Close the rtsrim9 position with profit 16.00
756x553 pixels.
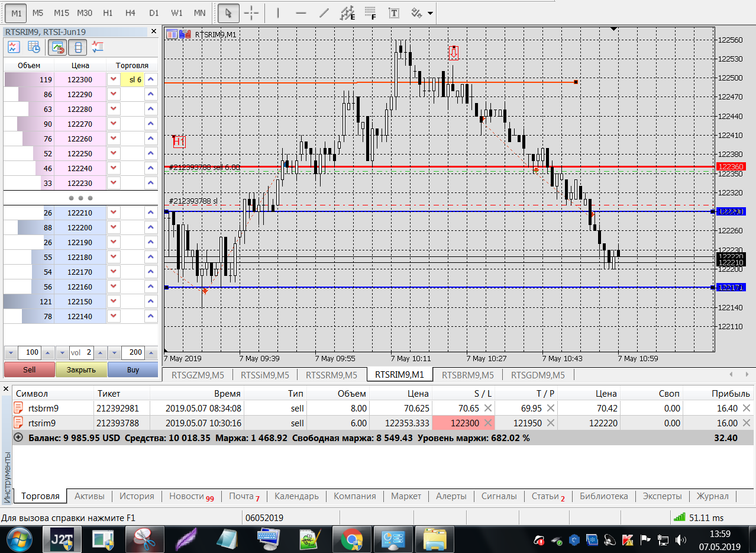pos(747,423)
